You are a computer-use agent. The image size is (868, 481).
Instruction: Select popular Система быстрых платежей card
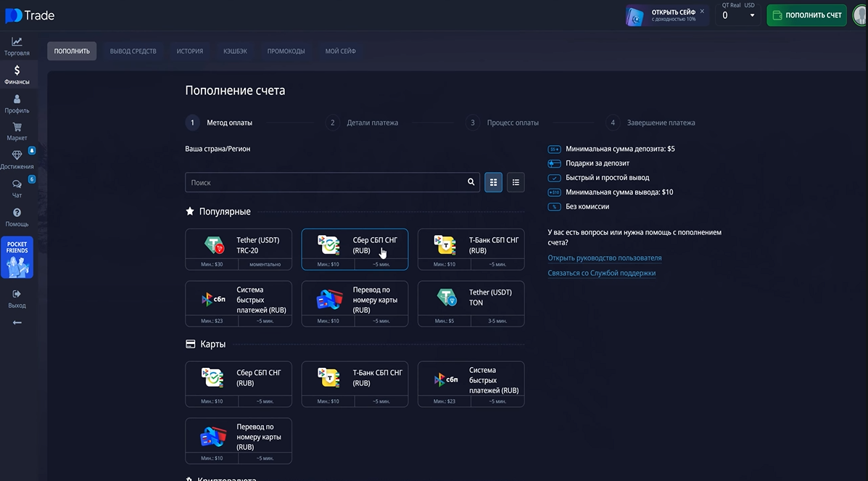tap(239, 304)
